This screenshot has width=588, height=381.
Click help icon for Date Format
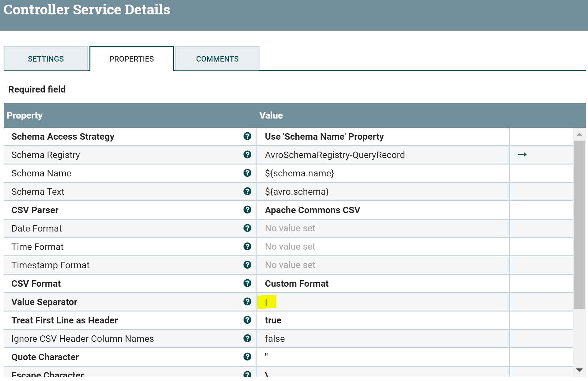tap(247, 228)
